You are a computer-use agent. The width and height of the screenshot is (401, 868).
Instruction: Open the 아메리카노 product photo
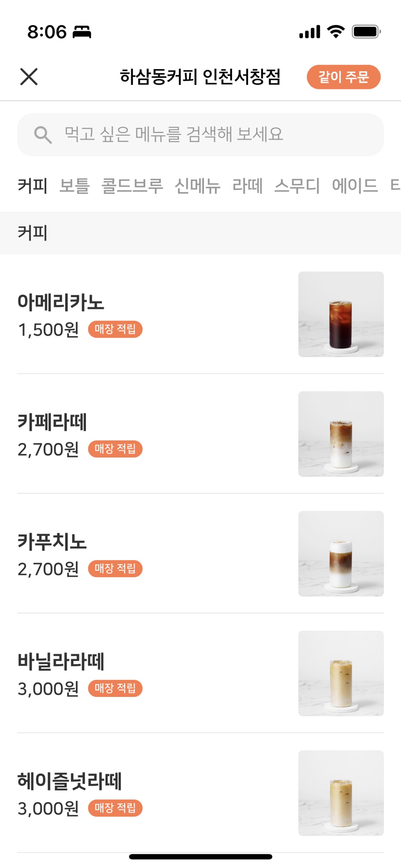(x=341, y=314)
